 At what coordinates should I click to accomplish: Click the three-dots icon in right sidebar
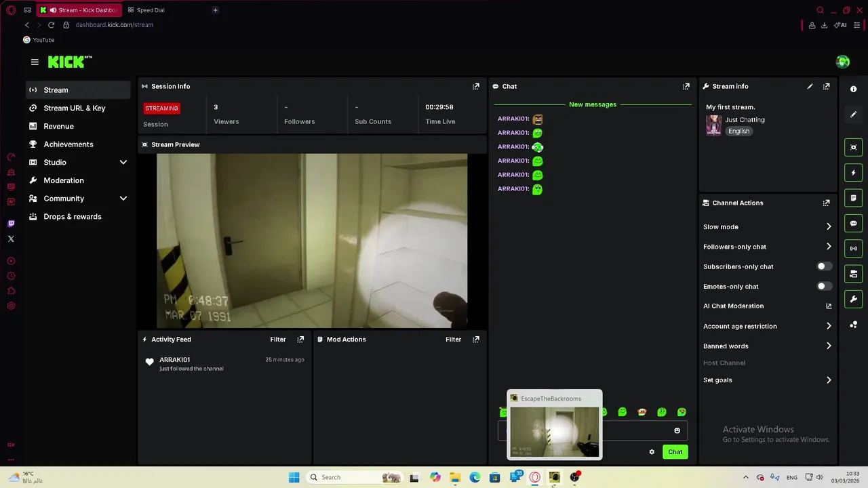[854, 325]
